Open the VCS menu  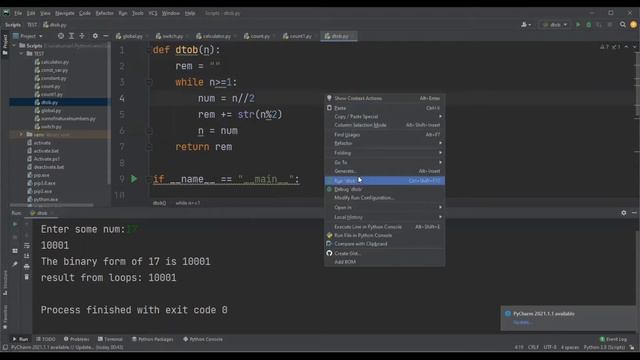tap(153, 13)
